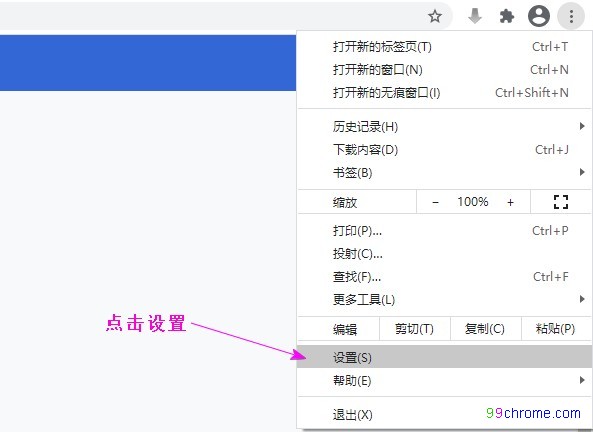This screenshot has width=593, height=432.
Task: Choose 打开新的标签页(T) menu item
Action: [445, 47]
